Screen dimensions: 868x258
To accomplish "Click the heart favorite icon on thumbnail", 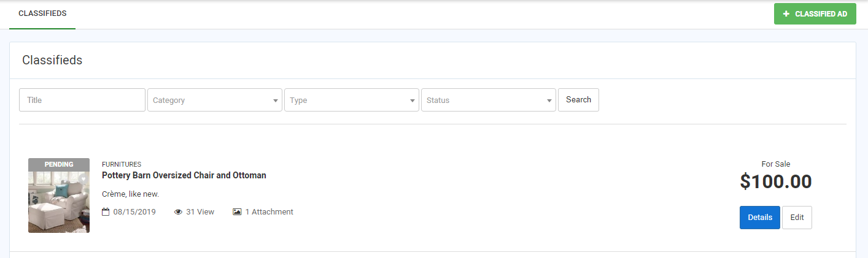I will point(83,179).
